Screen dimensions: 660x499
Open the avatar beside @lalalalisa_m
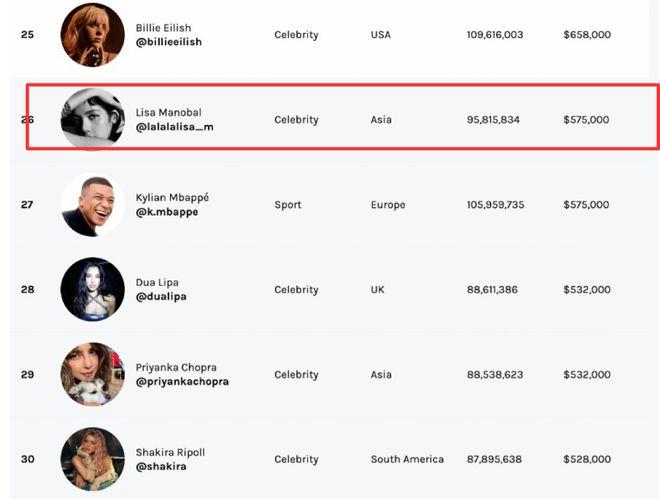click(x=92, y=119)
